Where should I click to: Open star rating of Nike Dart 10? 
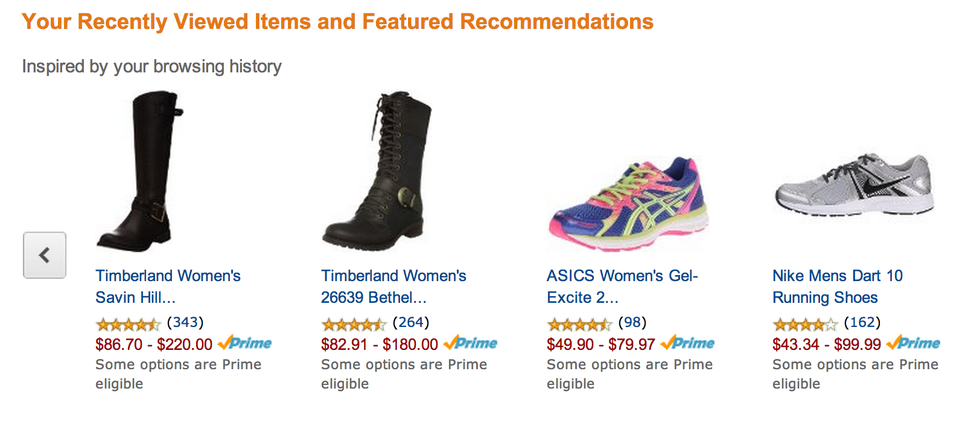click(806, 325)
